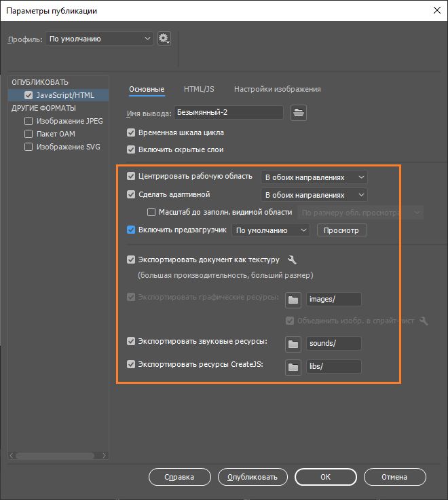Viewport: 448px width, 500px height.
Task: Switch to the Основные tab
Action: [147, 89]
